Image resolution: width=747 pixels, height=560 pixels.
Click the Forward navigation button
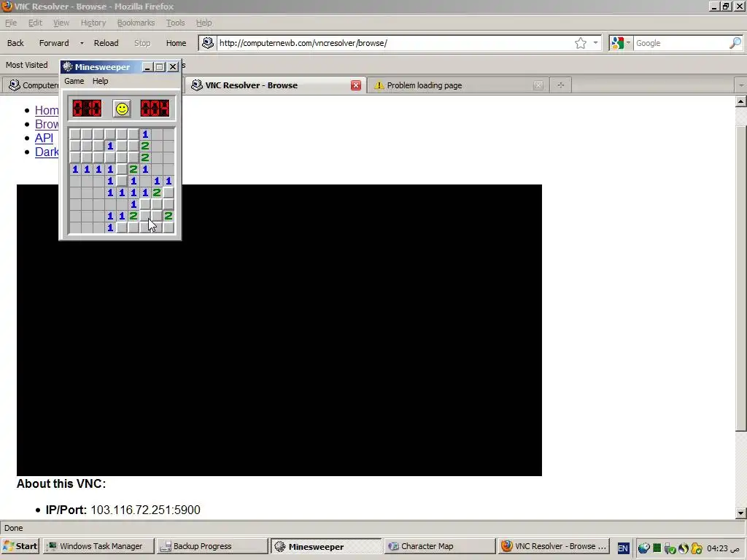coord(54,43)
